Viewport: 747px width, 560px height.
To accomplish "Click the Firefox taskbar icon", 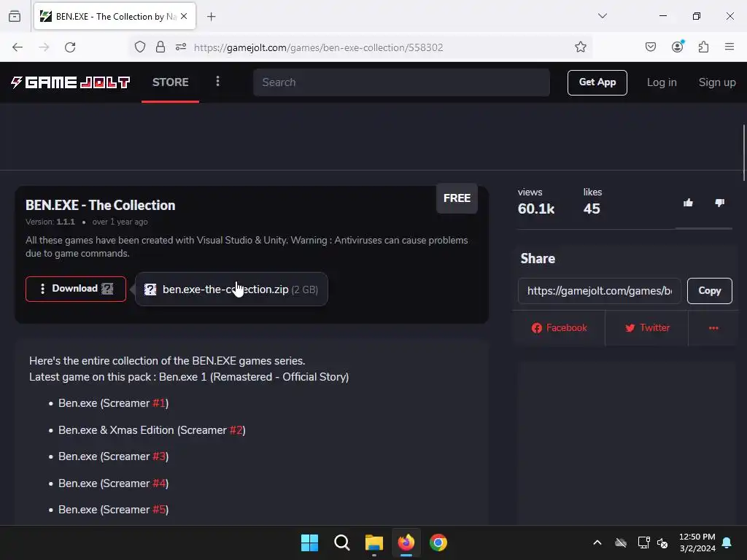I will 406,542.
